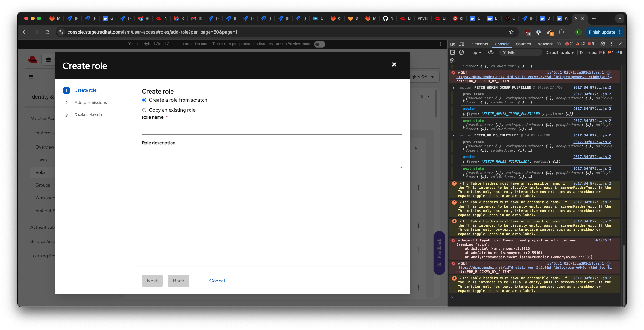Open the Roles item in the sidebar
The width and height of the screenshot is (644, 330).
click(41, 172)
